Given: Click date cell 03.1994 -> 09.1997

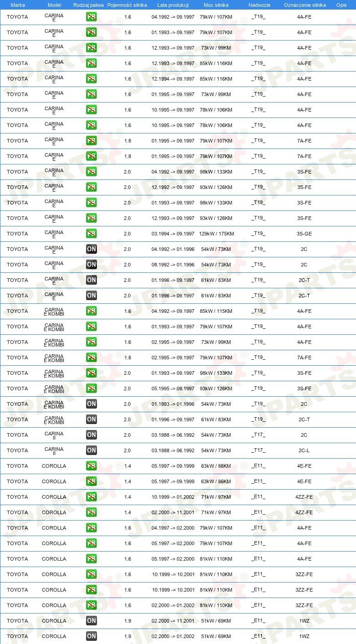Looking at the screenshot, I should coord(173,234).
